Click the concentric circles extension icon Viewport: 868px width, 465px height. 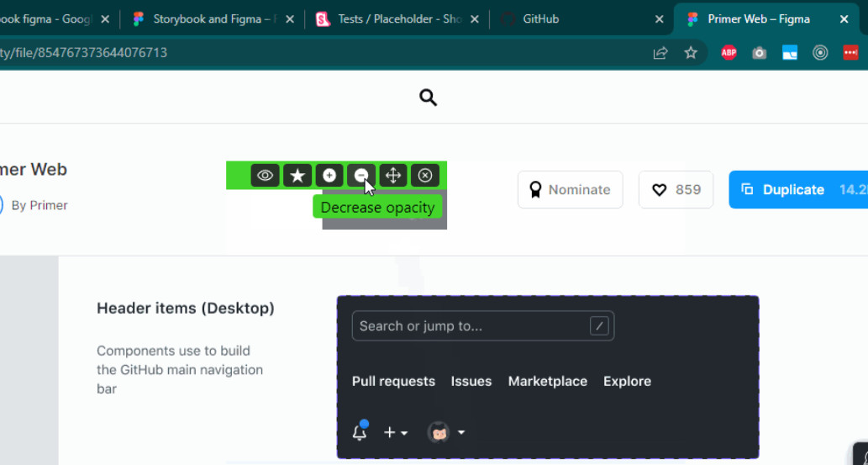[x=820, y=53]
